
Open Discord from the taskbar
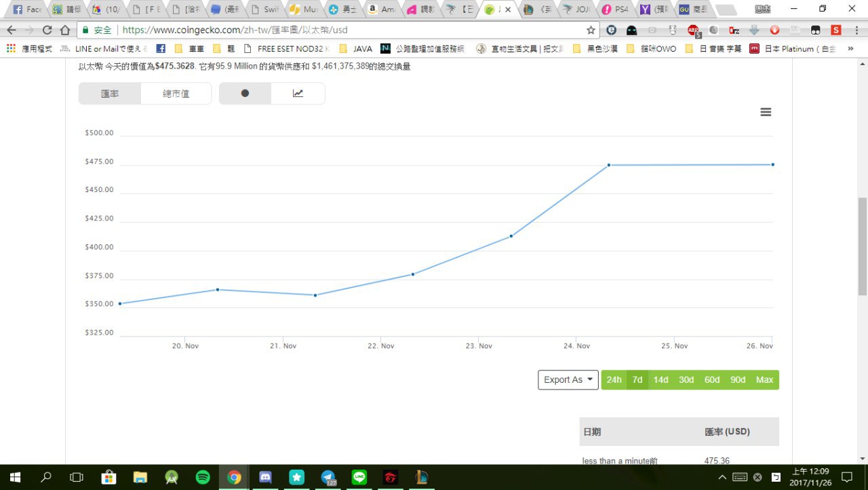tap(265, 477)
